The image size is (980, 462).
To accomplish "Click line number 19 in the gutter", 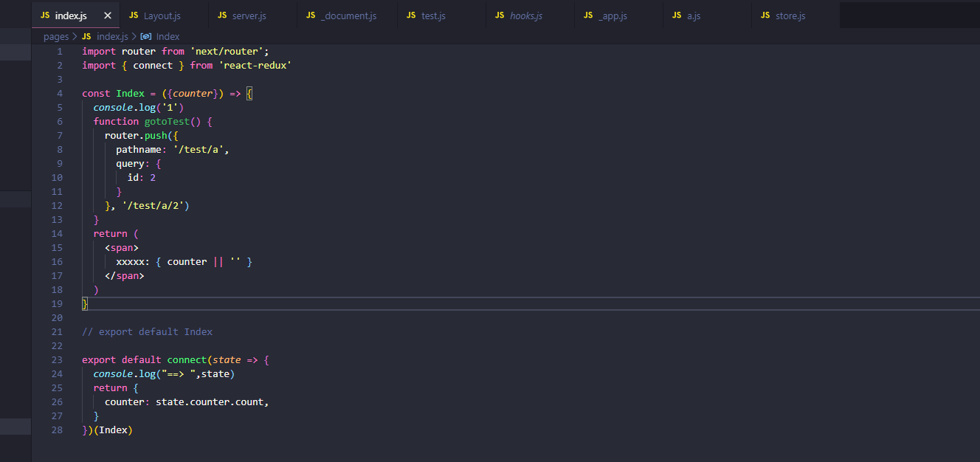I will [x=58, y=304].
